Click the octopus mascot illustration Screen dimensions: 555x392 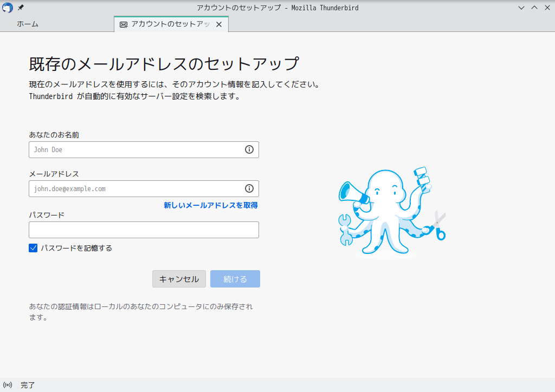tap(392, 213)
